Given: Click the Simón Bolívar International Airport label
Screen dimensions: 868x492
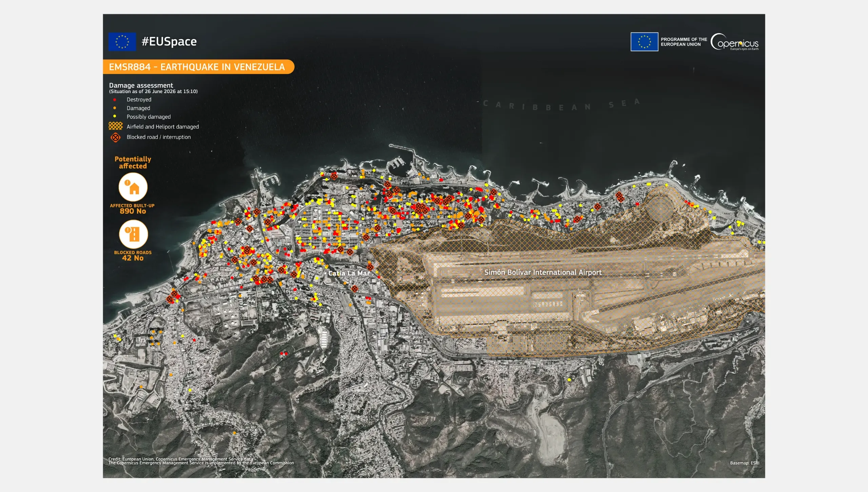Looking at the screenshot, I should (543, 272).
